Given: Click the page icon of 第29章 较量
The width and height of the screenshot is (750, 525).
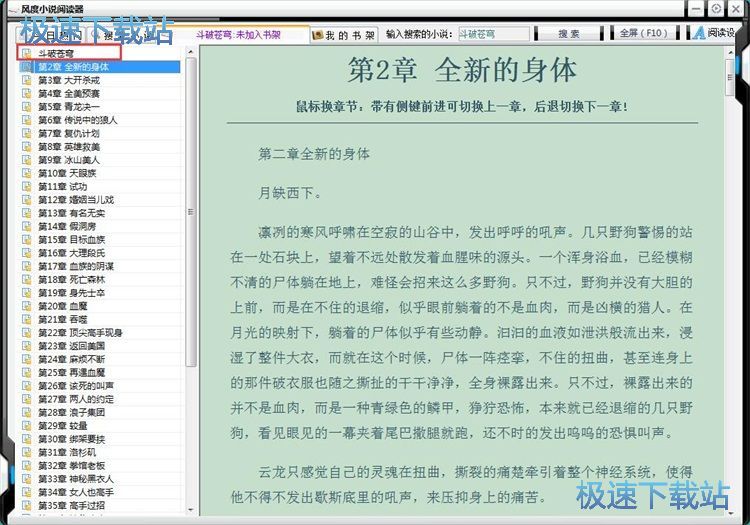Looking at the screenshot, I should (x=27, y=426).
